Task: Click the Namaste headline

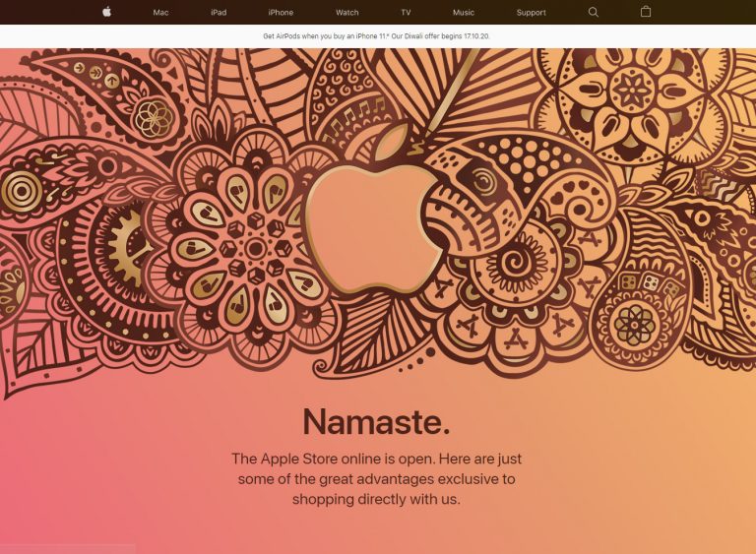Action: pos(376,421)
